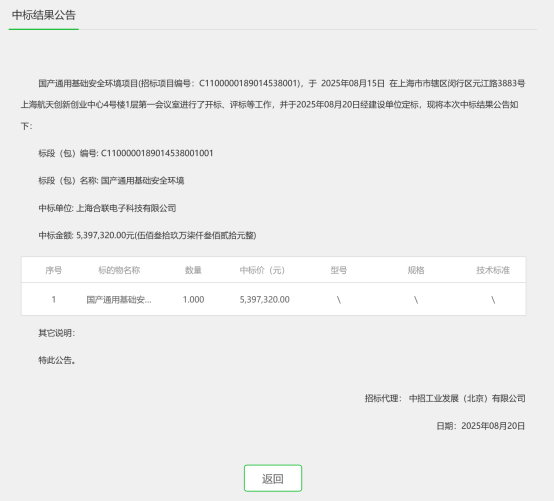Click truncated item name 国产通用基础安...
This screenshot has width=554, height=501.
[119, 300]
